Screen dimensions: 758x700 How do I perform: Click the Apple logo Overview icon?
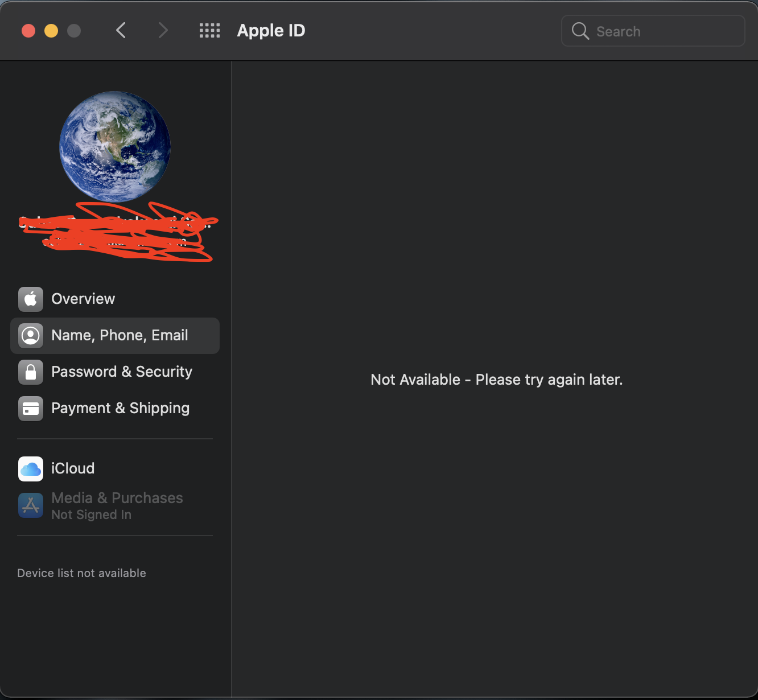click(31, 299)
